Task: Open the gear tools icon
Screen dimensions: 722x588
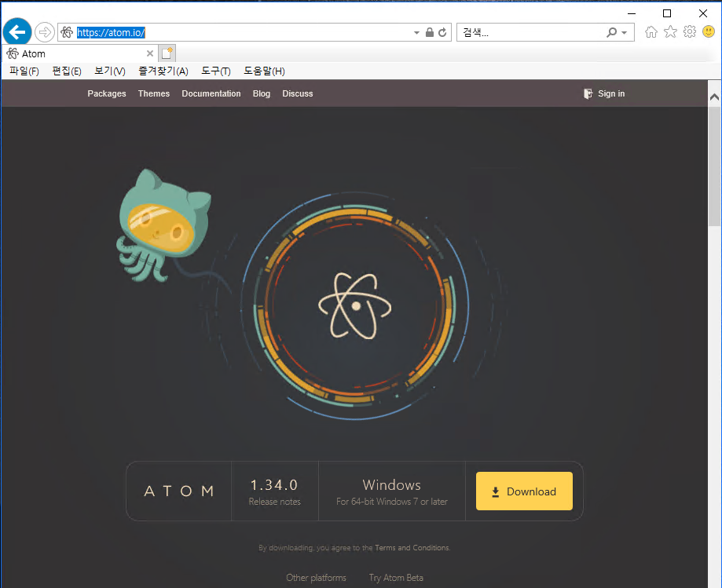Action: [690, 32]
